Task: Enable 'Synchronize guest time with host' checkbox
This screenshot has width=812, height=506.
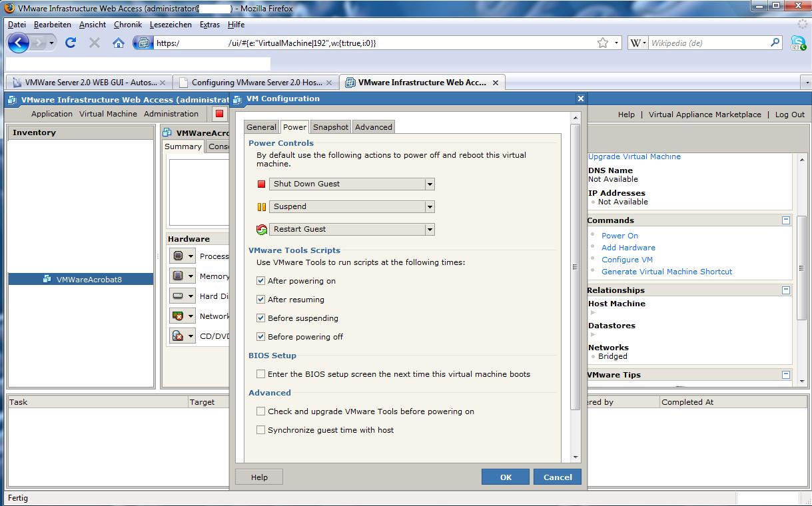Action: click(261, 430)
